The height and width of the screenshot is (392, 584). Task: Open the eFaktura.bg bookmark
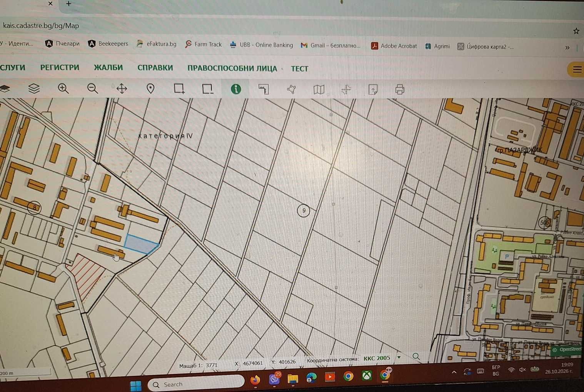point(156,44)
